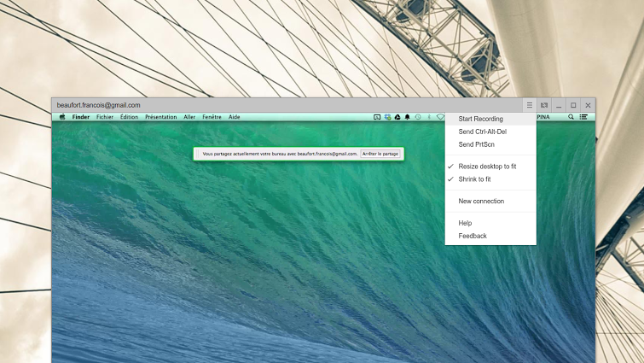
Task: Click the Time Machine clock icon
Action: coord(418,117)
